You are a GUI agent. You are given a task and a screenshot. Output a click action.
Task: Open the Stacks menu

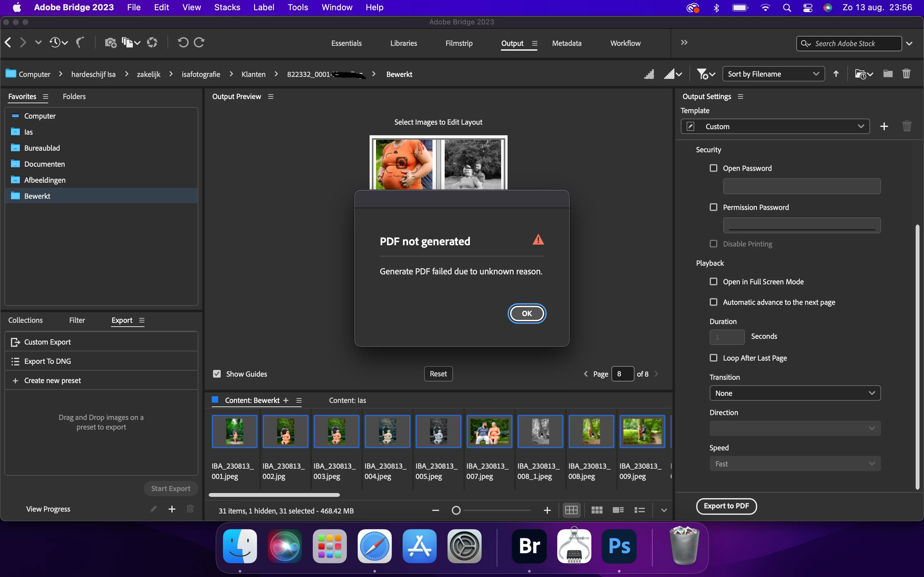(x=227, y=7)
